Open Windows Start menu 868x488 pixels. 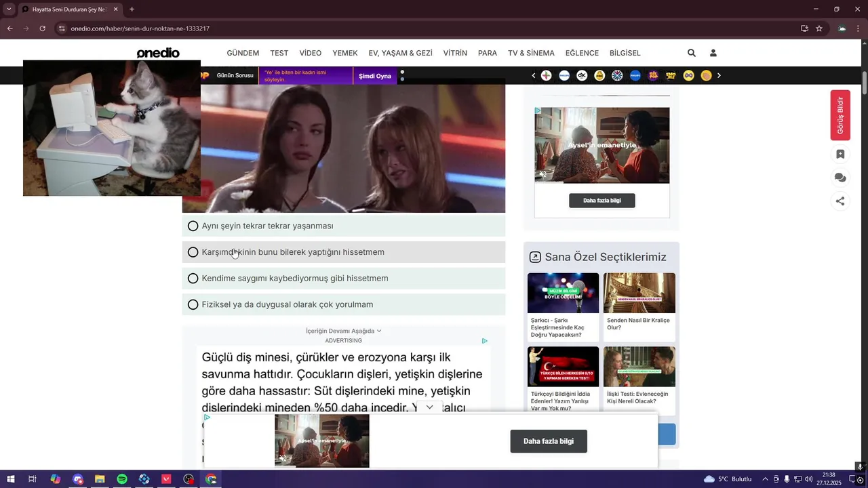(10, 479)
